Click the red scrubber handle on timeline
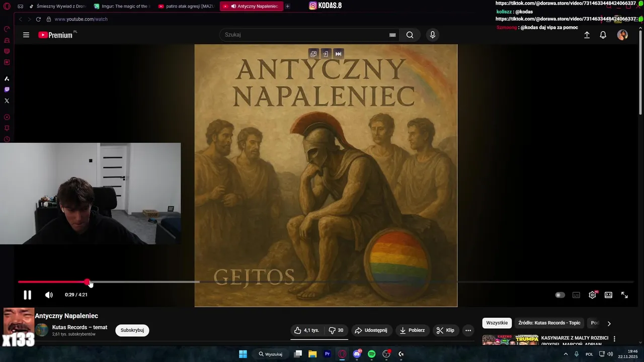 click(88, 282)
